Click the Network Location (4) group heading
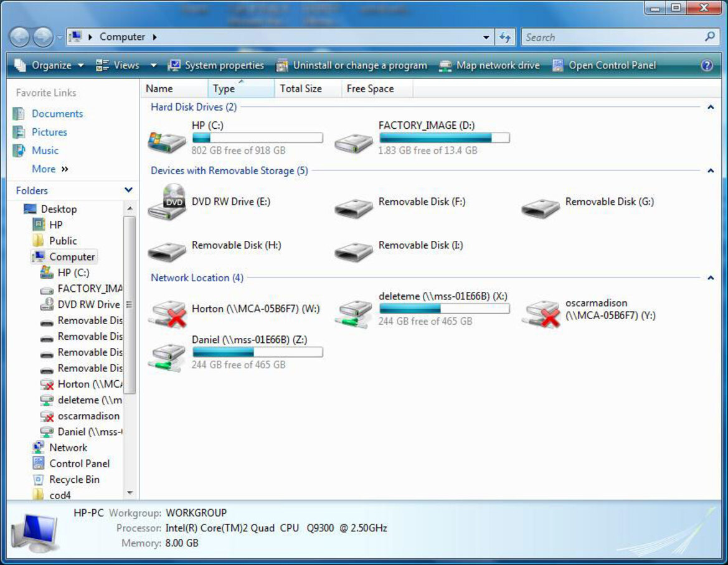Image resolution: width=728 pixels, height=565 pixels. 197,278
